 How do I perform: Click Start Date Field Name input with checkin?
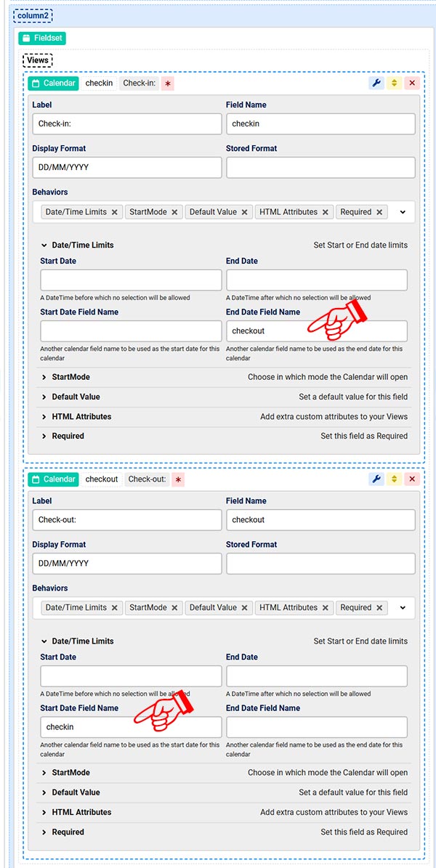(x=131, y=727)
